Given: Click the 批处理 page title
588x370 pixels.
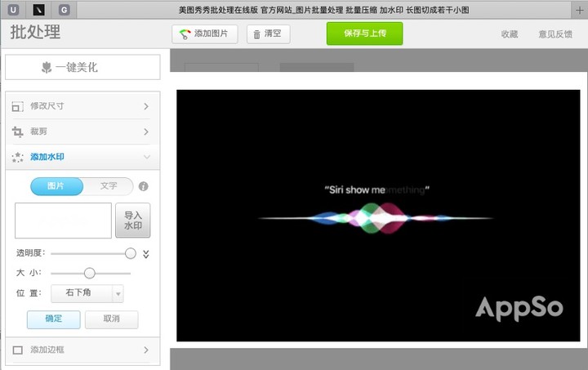Looking at the screenshot, I should click(35, 32).
